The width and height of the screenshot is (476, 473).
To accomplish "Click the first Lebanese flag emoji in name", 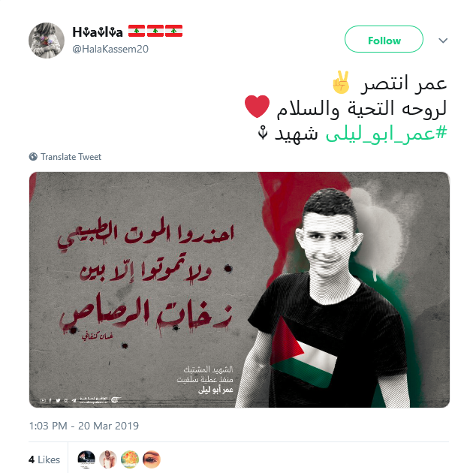I will [x=137, y=31].
